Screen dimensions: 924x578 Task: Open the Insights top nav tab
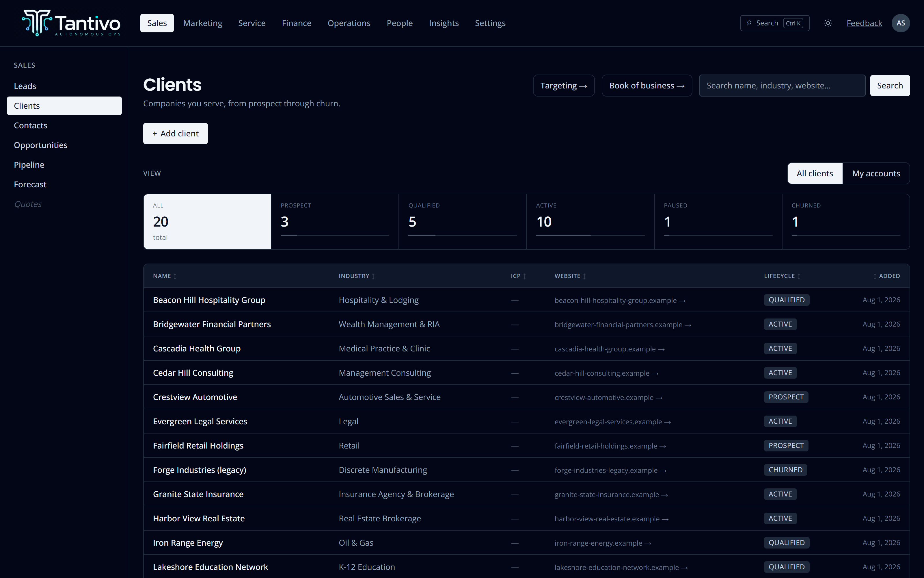pyautogui.click(x=444, y=23)
